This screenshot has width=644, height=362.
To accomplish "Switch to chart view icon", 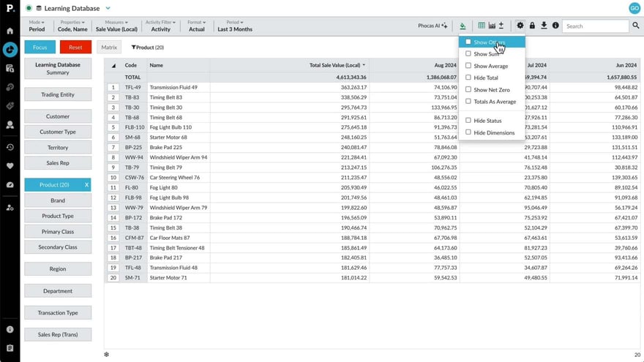I will [x=492, y=26].
